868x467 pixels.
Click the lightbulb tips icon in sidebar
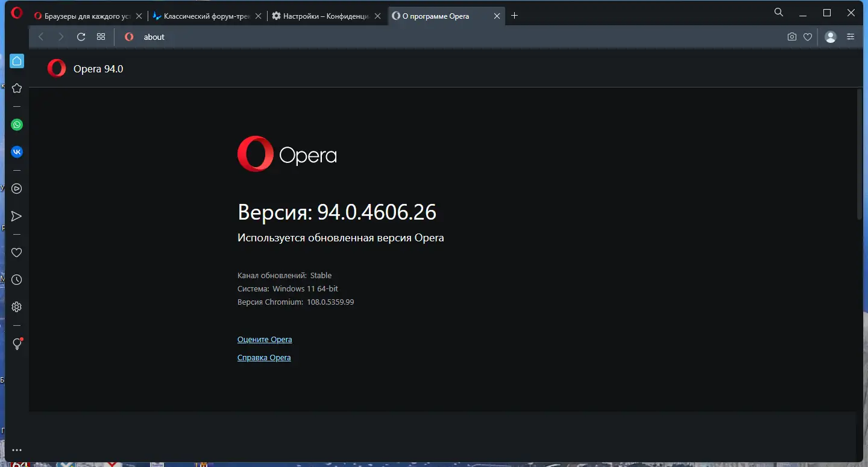tap(17, 344)
